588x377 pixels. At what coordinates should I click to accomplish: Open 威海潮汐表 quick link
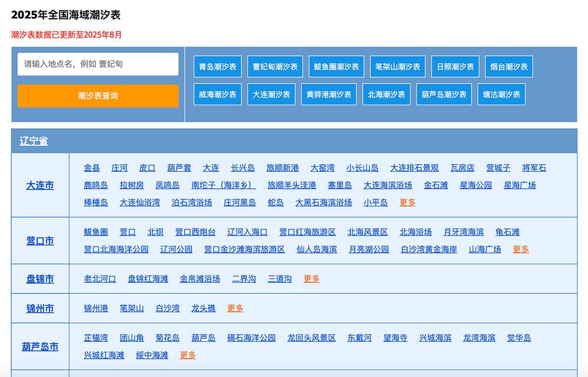[218, 95]
